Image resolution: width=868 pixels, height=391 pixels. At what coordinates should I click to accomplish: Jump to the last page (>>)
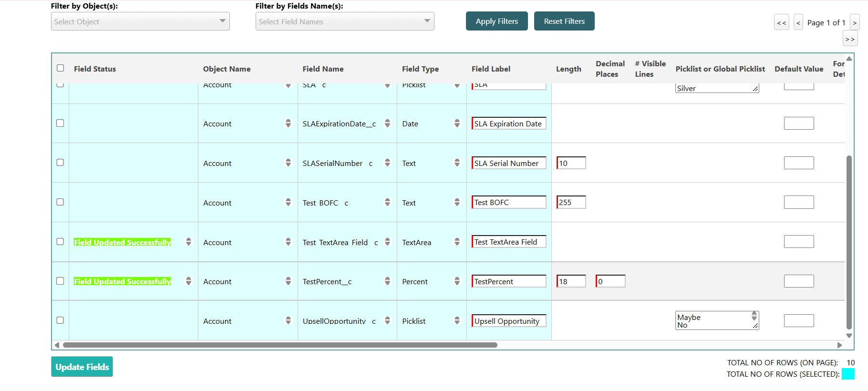coord(850,39)
